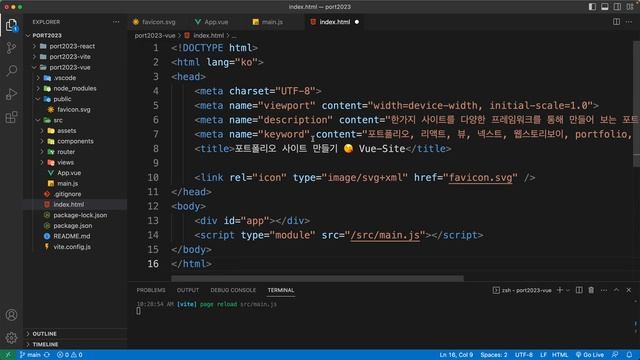Open feedback icon in status bar
640x360 pixels.
[x=615, y=355]
